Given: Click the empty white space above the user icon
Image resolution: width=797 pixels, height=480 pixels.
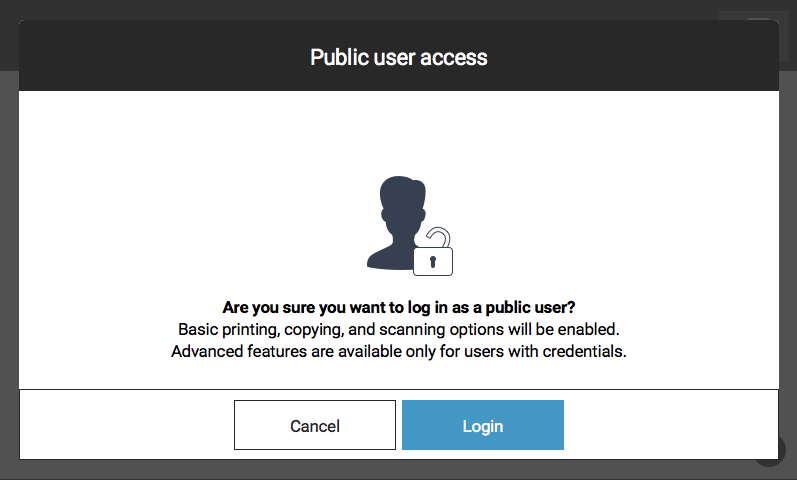Looking at the screenshot, I should click(x=398, y=132).
